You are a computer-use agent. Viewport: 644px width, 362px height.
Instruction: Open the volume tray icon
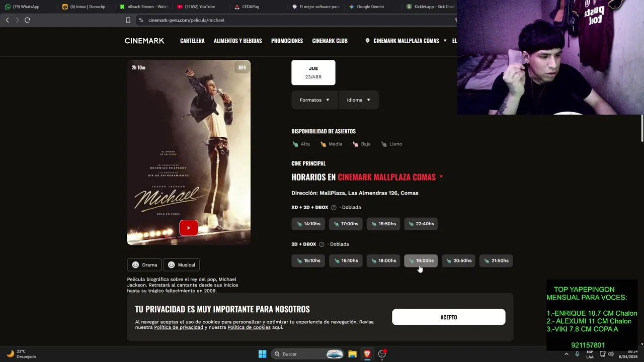[x=611, y=354]
